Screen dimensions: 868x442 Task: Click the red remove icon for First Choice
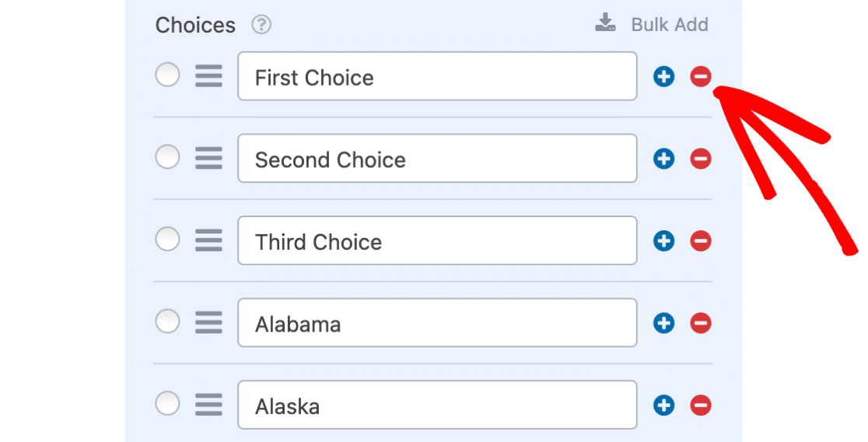(700, 76)
